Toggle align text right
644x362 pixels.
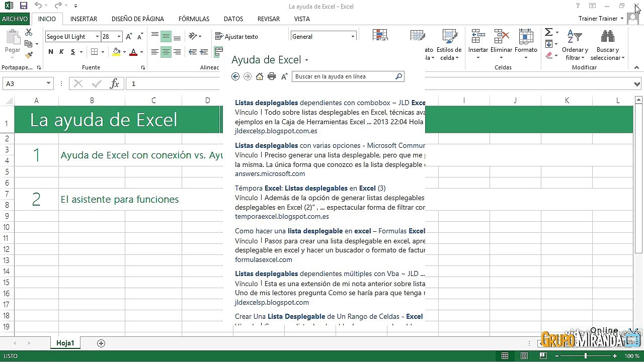point(177,52)
